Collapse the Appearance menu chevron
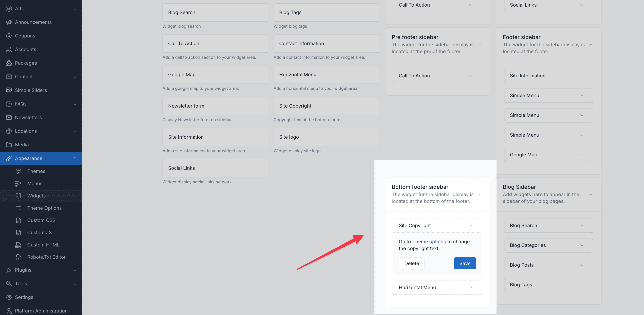This screenshot has width=644, height=315. pos(75,158)
